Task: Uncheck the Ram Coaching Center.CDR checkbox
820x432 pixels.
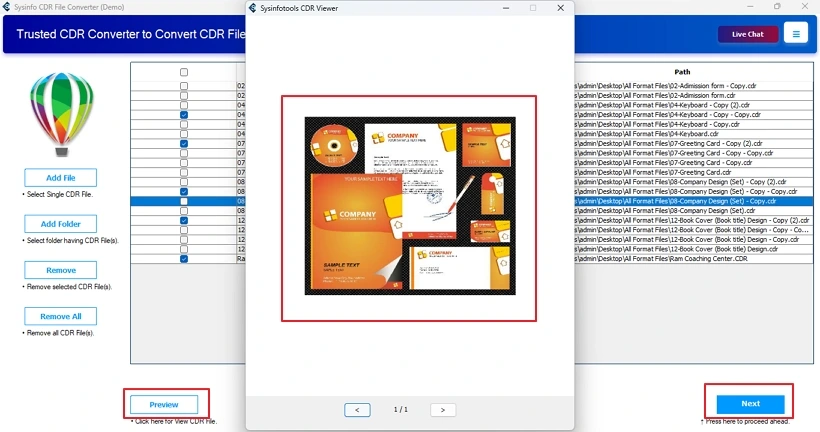Action: tap(184, 259)
